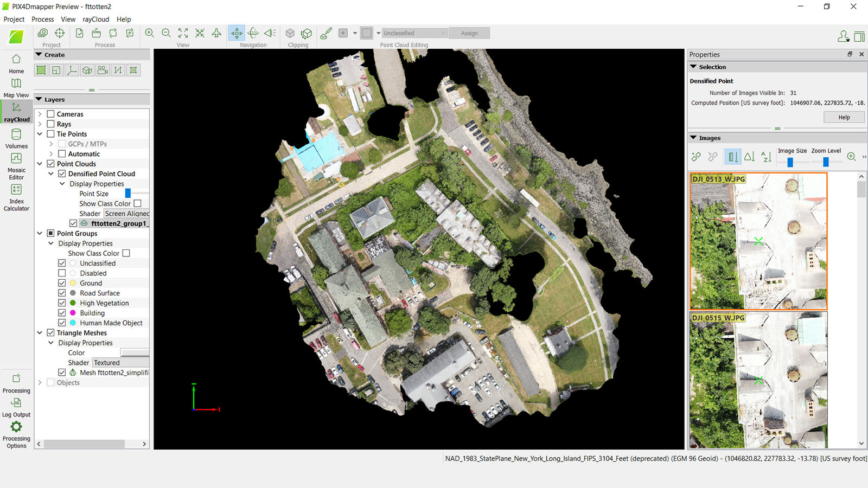
Task: Click the Fit View icon in the View group
Action: coord(183,33)
